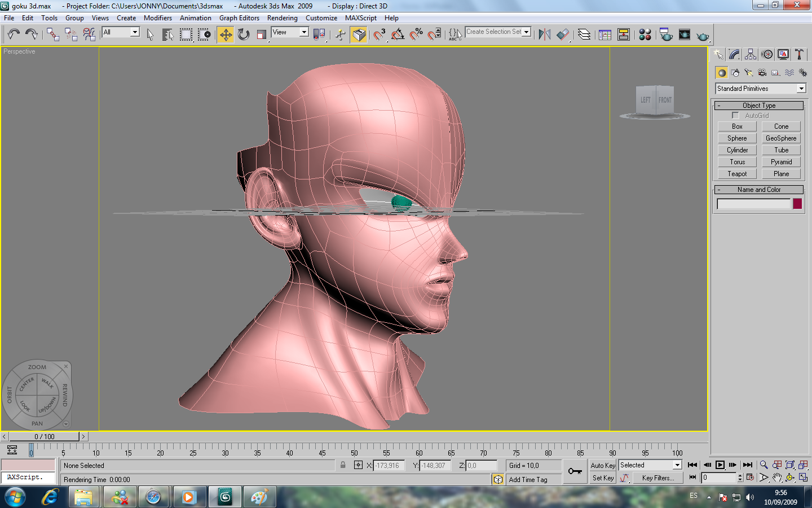Open the Schematic View
Image resolution: width=812 pixels, height=508 pixels.
coord(624,34)
